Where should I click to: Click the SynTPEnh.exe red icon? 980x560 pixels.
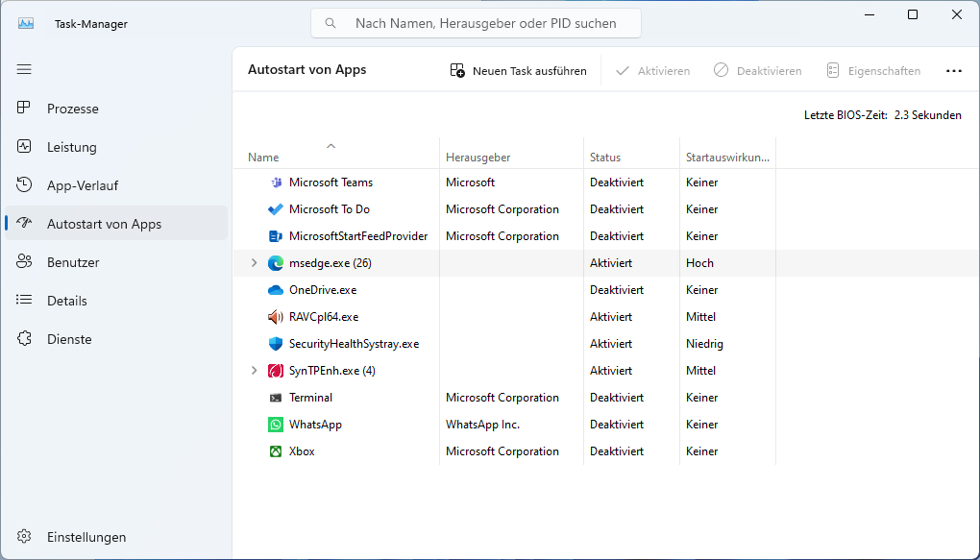(276, 371)
